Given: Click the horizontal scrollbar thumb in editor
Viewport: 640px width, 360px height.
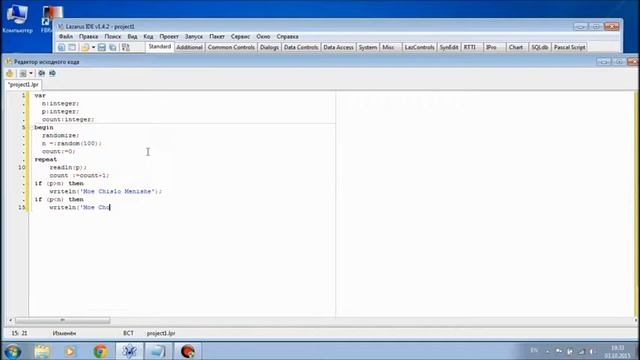Looking at the screenshot, I should (62, 320).
